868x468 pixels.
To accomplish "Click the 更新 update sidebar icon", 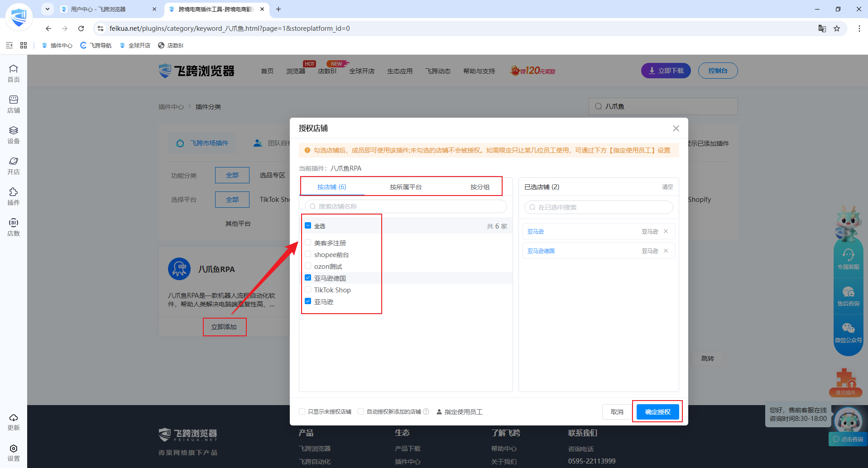I will coord(14,422).
